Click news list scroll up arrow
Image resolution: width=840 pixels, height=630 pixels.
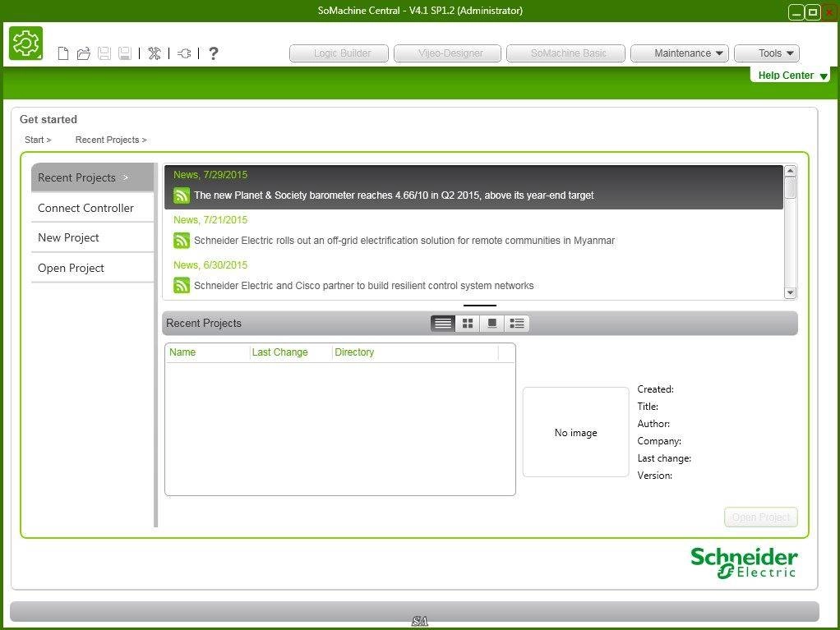[x=790, y=171]
